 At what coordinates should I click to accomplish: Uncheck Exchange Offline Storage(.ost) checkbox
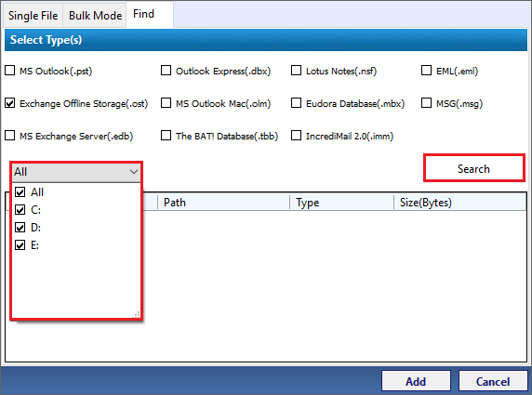point(10,103)
